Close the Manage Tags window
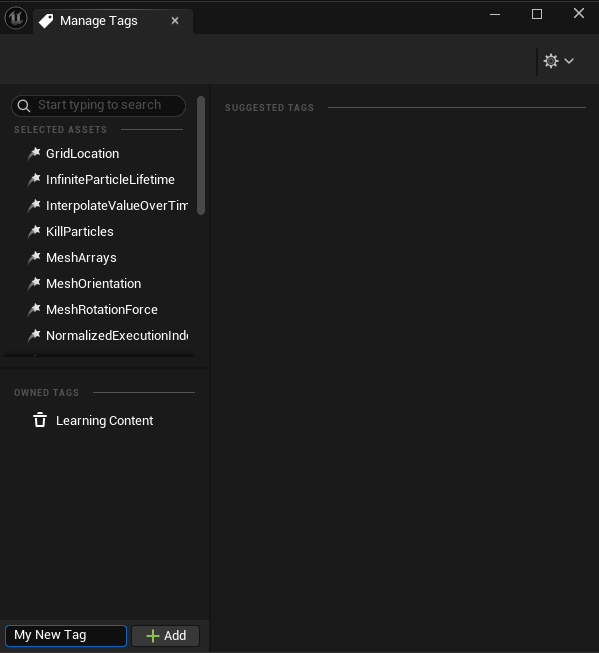The image size is (599, 653). tap(579, 13)
